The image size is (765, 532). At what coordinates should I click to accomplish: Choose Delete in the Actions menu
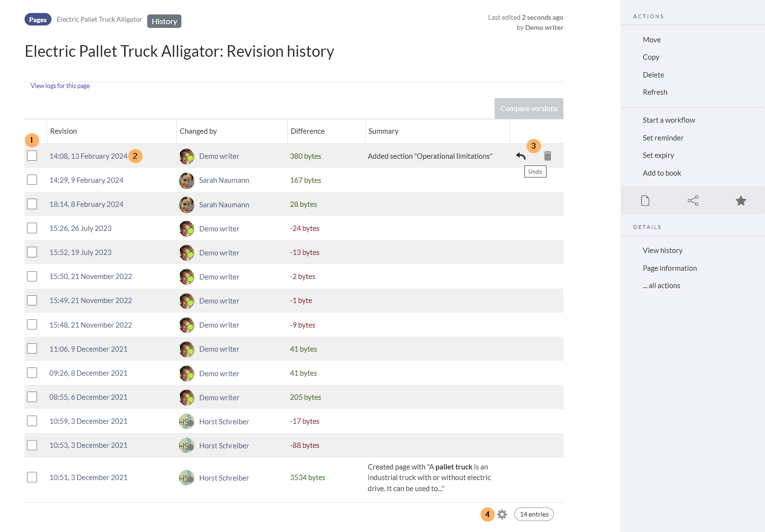(x=653, y=75)
